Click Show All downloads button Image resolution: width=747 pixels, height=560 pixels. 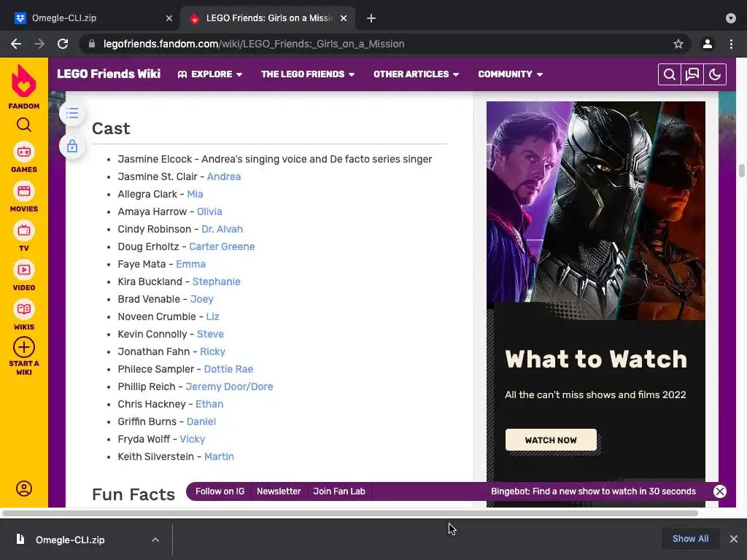click(690, 539)
